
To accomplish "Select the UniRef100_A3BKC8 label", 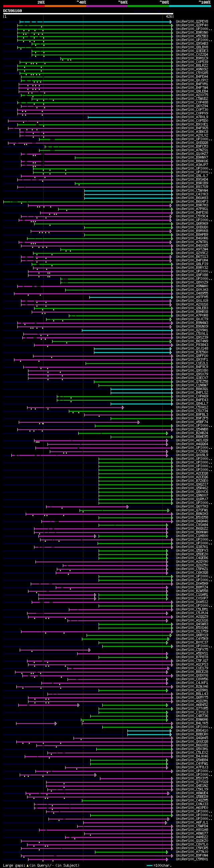I will click(192, 132).
